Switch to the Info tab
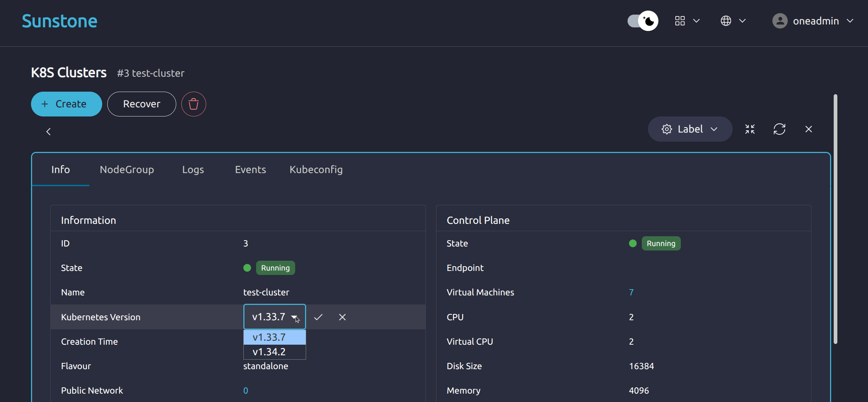This screenshot has height=402, width=868. (x=61, y=169)
